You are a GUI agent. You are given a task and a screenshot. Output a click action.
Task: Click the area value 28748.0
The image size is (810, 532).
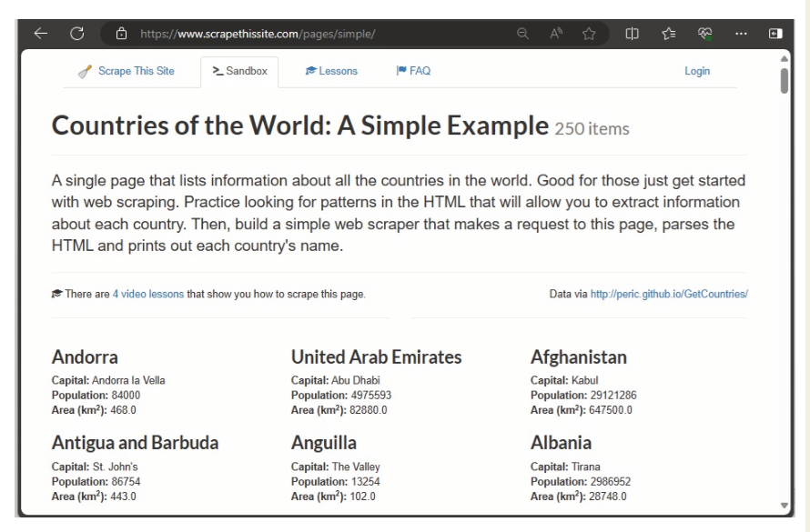[x=608, y=497]
